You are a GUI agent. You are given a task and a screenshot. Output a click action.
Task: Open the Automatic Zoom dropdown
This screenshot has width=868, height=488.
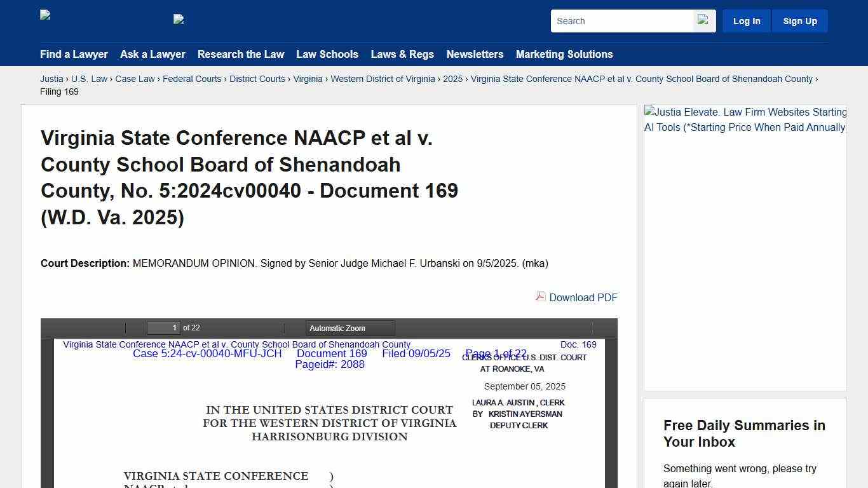pos(337,329)
